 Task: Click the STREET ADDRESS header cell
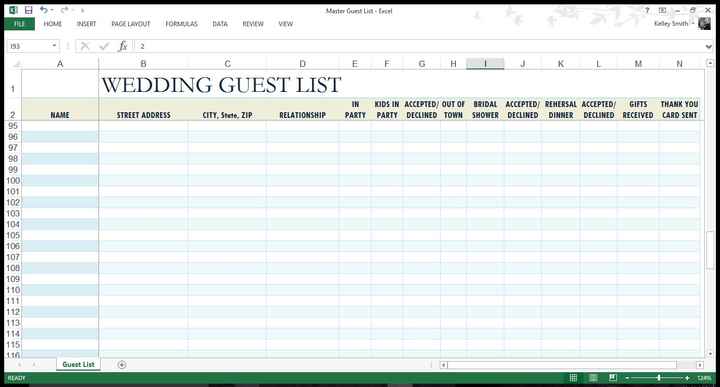pos(143,110)
